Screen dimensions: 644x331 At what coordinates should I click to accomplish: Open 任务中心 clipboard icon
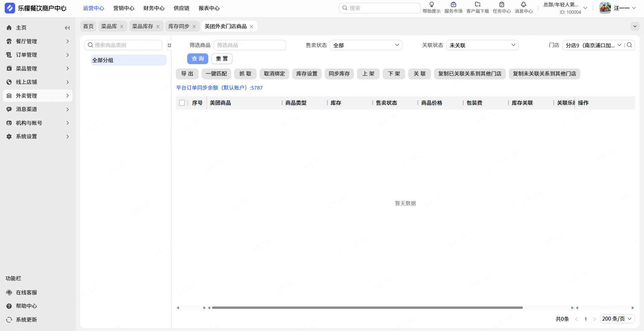click(x=501, y=5)
